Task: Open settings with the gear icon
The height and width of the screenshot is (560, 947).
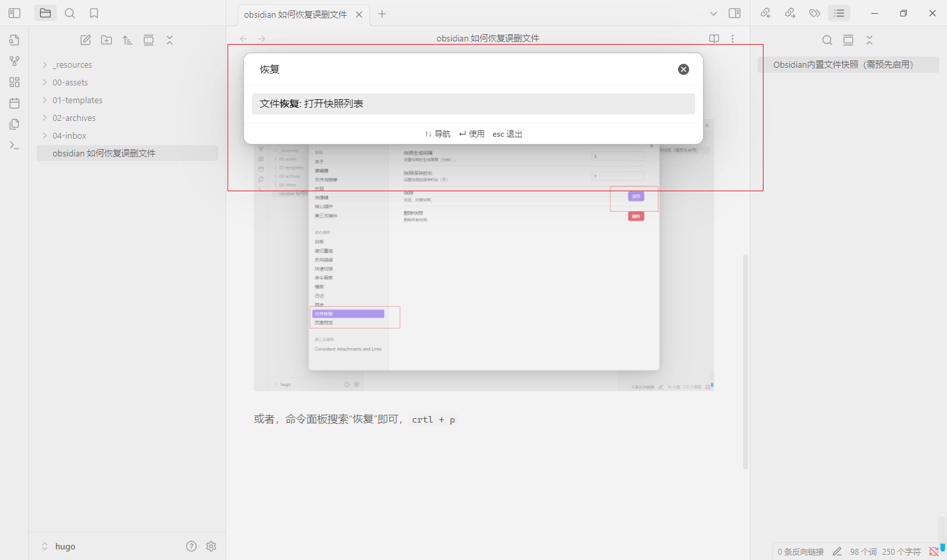Action: pyautogui.click(x=211, y=546)
